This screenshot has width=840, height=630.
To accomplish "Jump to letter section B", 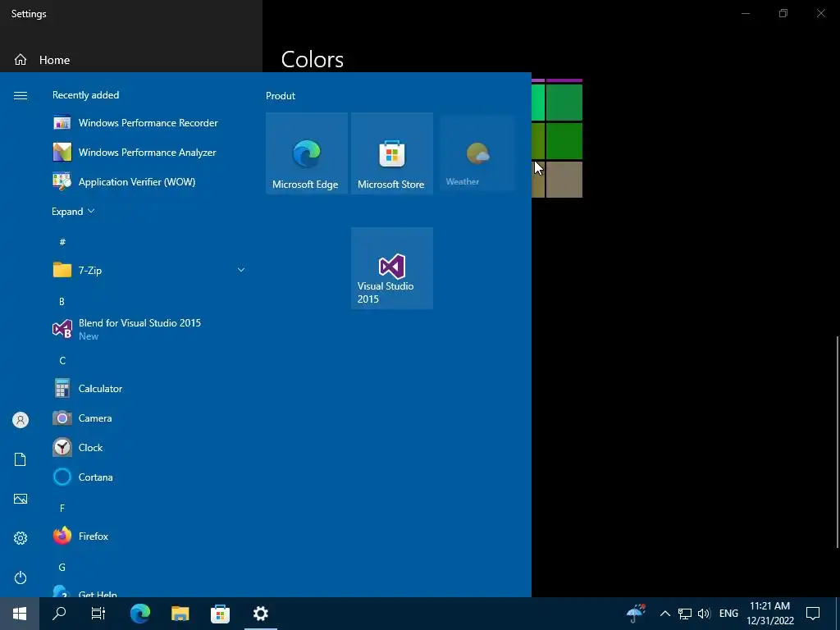I will (x=62, y=301).
